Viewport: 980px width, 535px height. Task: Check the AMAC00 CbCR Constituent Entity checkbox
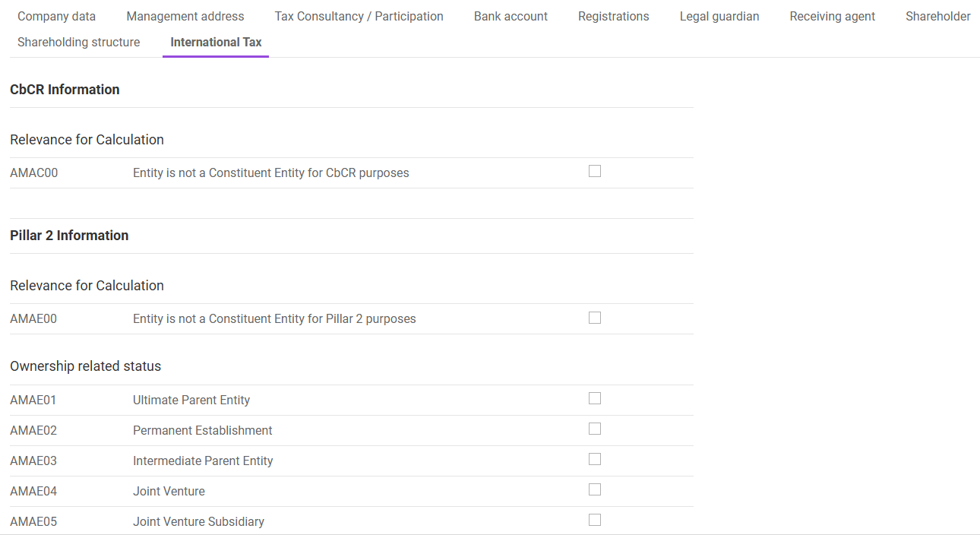pos(595,171)
